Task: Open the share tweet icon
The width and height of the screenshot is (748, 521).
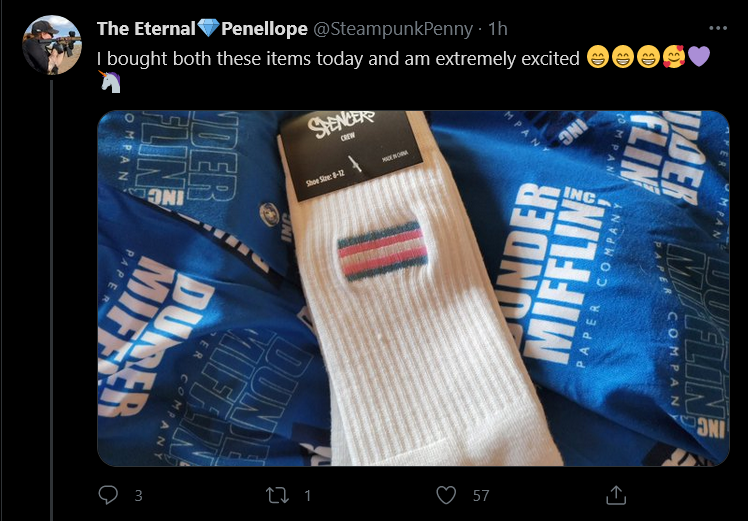Action: pos(615,495)
